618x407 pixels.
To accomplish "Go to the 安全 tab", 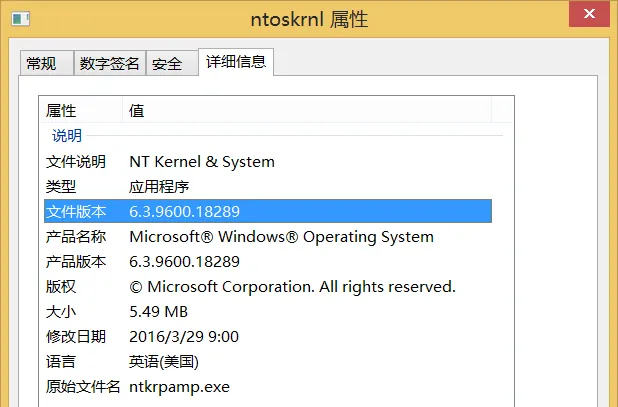I will pos(172,63).
